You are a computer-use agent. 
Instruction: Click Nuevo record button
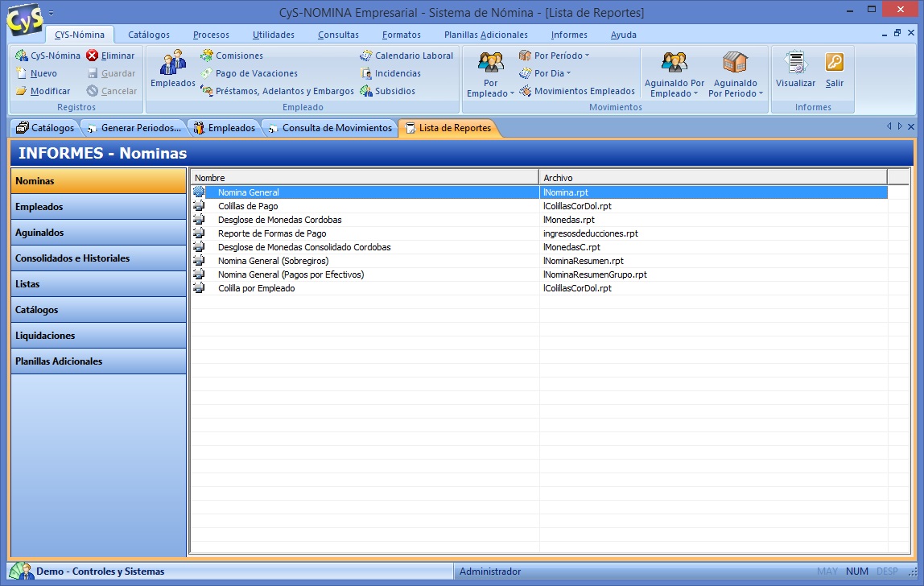click(36, 73)
